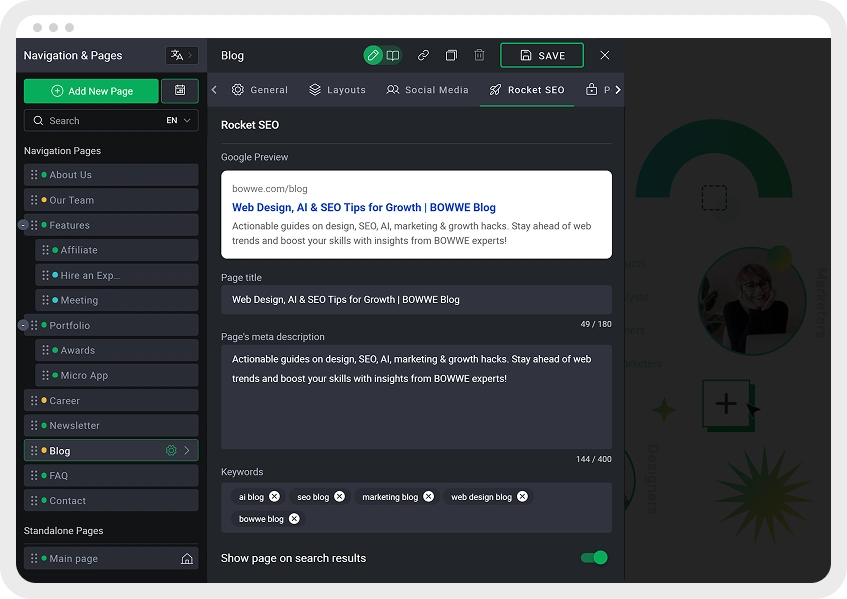
Task: Select the Blog page row
Action: (111, 450)
